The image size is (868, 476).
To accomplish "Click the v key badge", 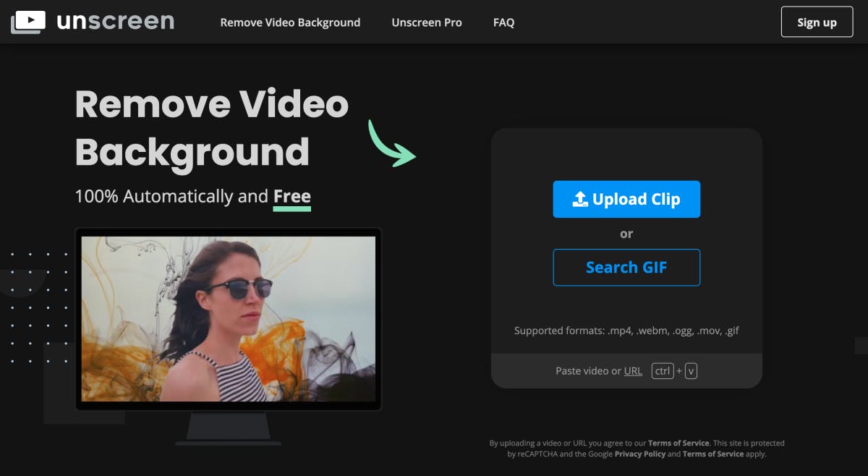I will point(691,371).
